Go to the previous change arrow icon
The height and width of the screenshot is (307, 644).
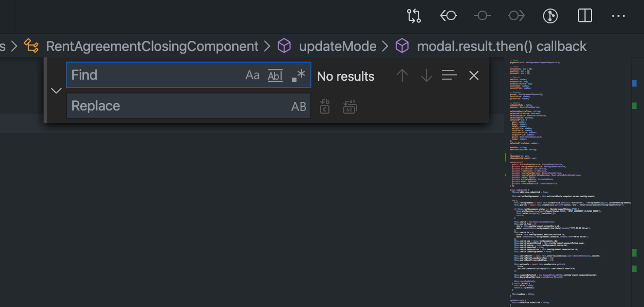(448, 16)
